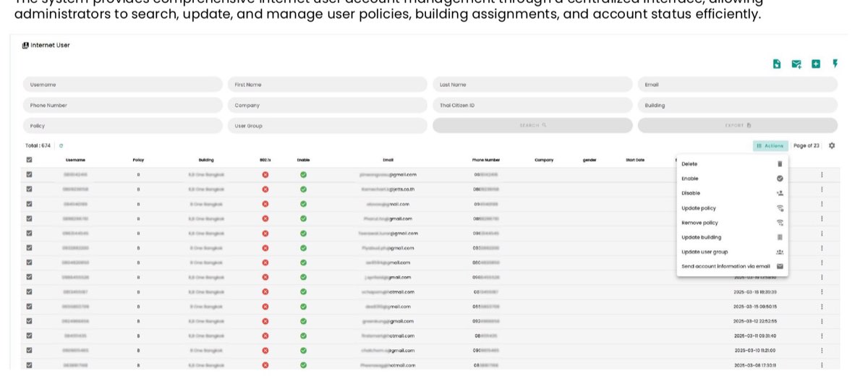Open the User Group filter field
This screenshot has height=376, width=868.
point(328,125)
